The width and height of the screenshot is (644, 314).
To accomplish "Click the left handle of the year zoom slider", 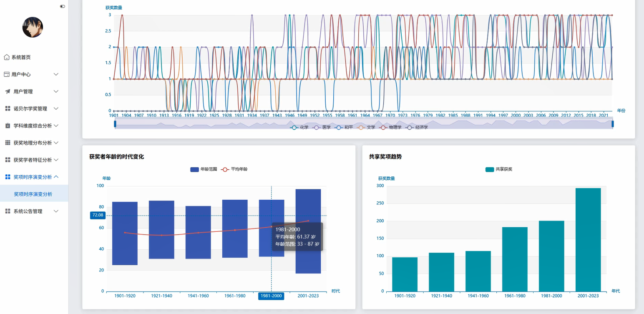I will click(x=115, y=123).
